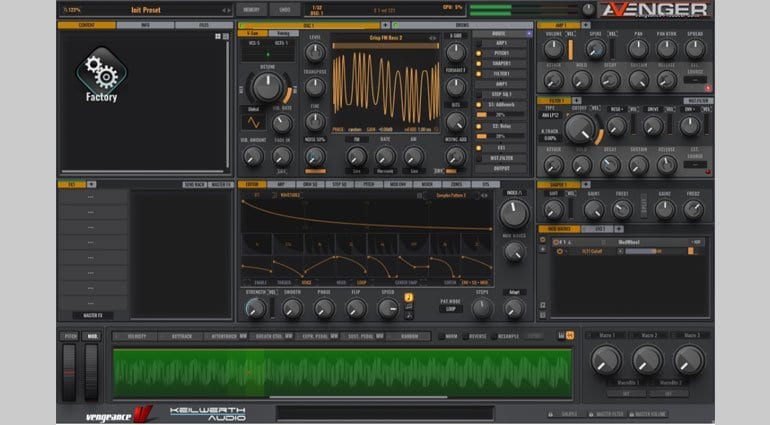This screenshot has height=425, width=770.
Task: Switch to the INFO tab
Action: 145,25
